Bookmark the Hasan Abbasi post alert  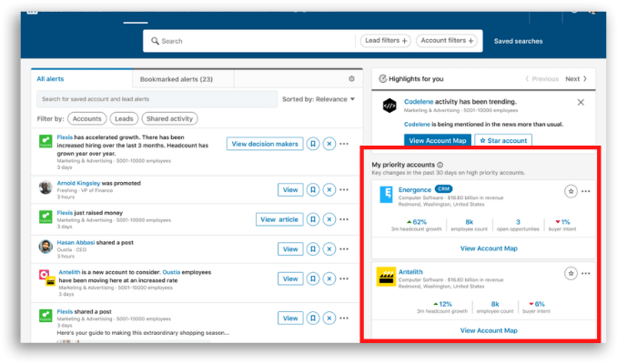pyautogui.click(x=313, y=249)
